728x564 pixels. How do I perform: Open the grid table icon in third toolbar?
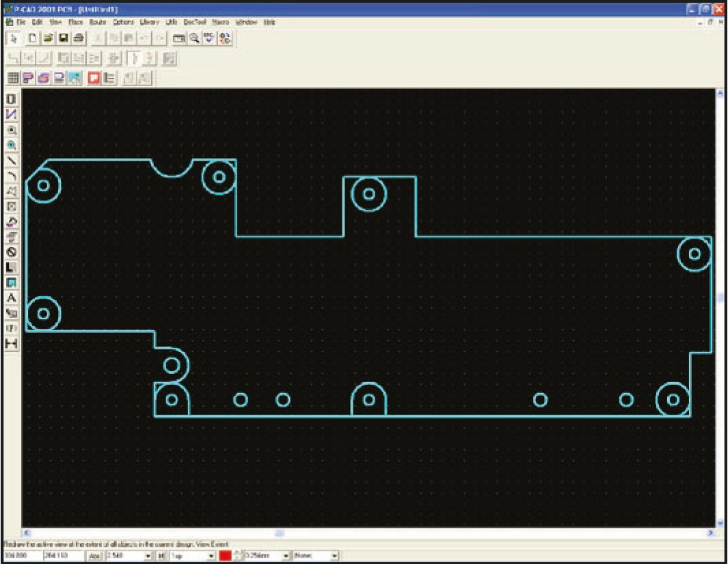click(13, 78)
